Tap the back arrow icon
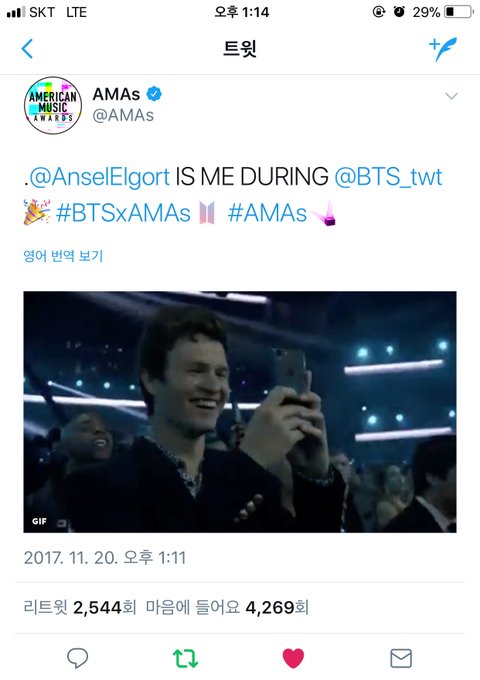The height and width of the screenshot is (680, 480). (x=27, y=49)
